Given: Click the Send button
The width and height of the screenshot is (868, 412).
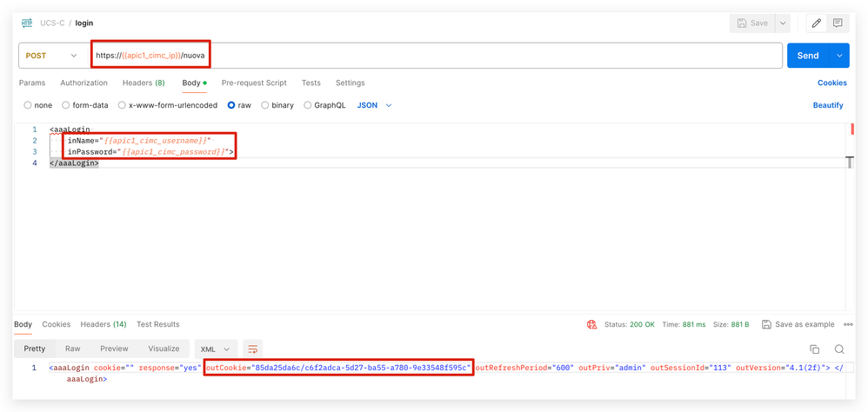Looking at the screenshot, I should (x=808, y=56).
